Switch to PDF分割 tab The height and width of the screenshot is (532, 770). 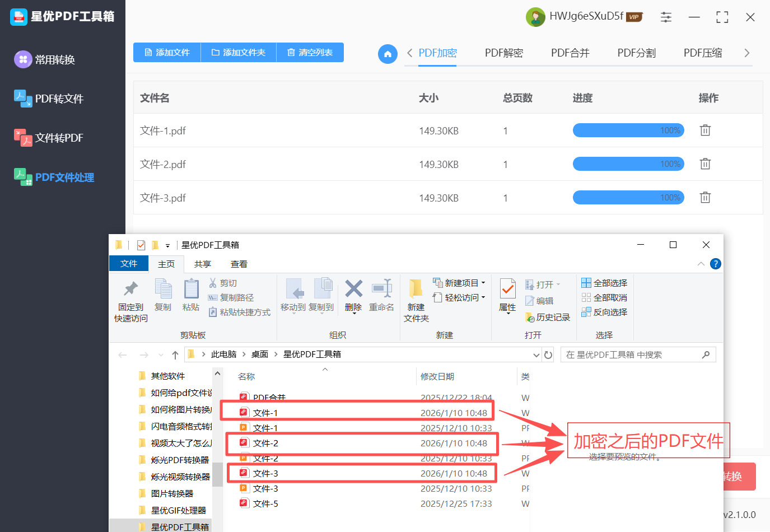coord(637,53)
